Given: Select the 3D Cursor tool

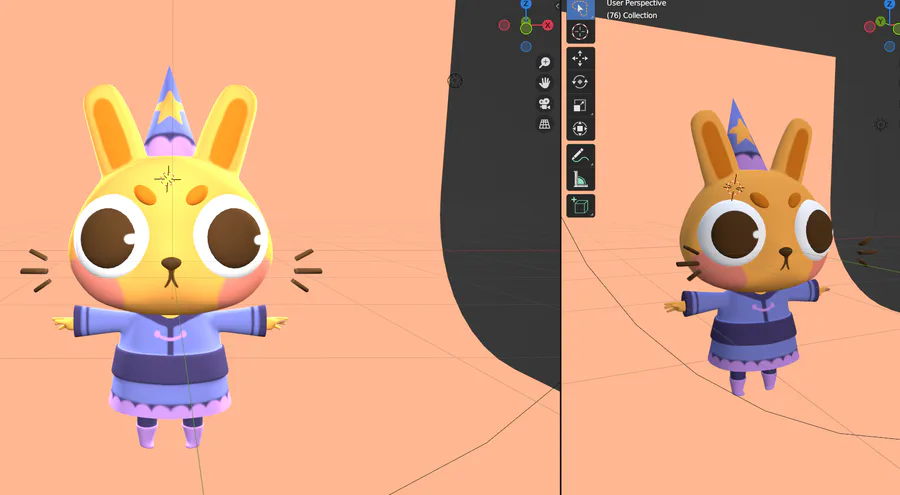Looking at the screenshot, I should pyautogui.click(x=580, y=32).
